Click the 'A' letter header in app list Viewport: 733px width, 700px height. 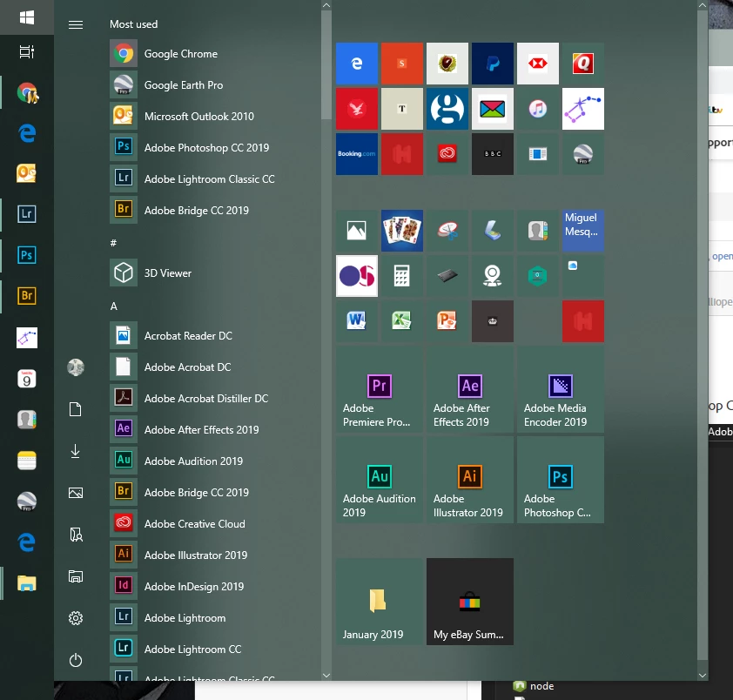tap(113, 306)
